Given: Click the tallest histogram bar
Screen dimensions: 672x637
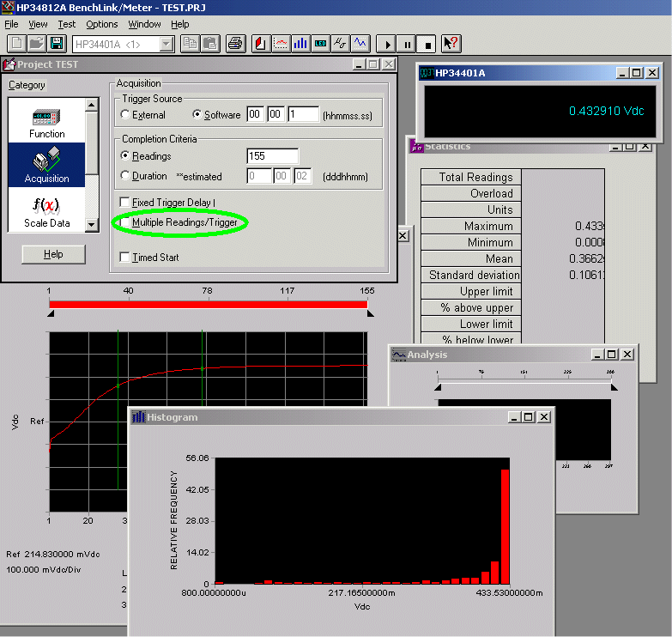Looking at the screenshot, I should pos(505,527).
